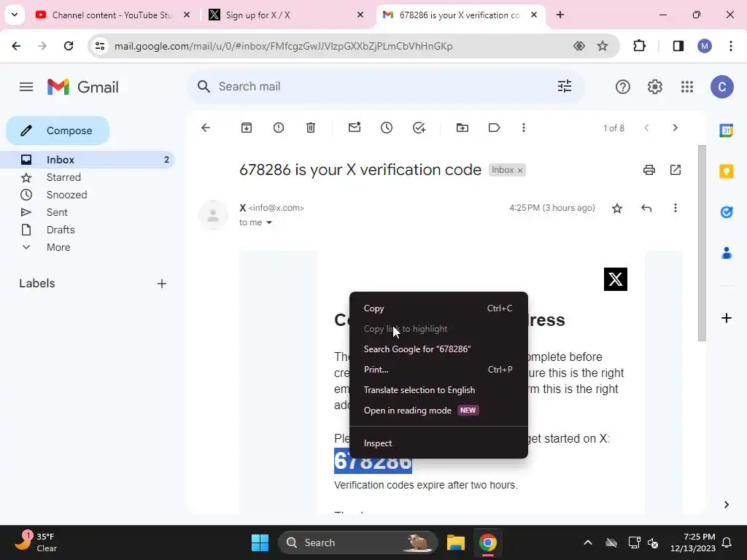
Task: Choose Open in reading mode
Action: click(x=438, y=411)
